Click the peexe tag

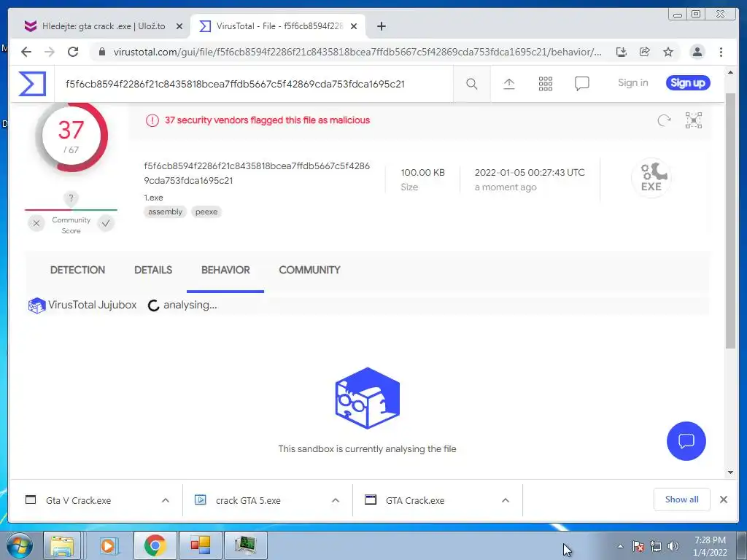[206, 212]
